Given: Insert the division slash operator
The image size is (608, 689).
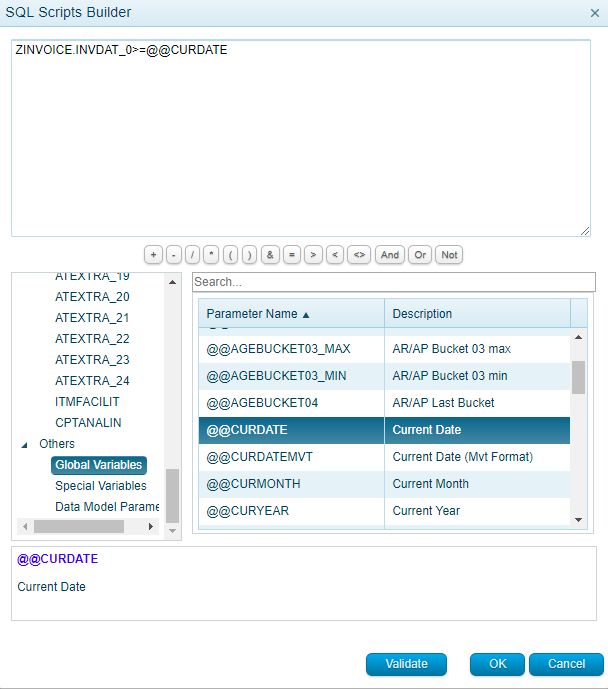Looking at the screenshot, I should [x=192, y=255].
